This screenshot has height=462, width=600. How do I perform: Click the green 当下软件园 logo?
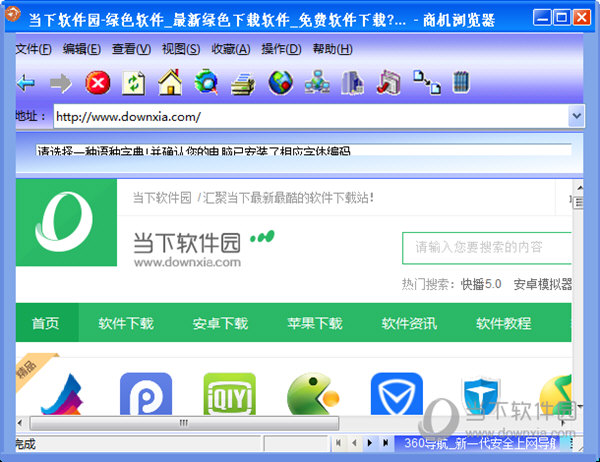click(x=67, y=222)
